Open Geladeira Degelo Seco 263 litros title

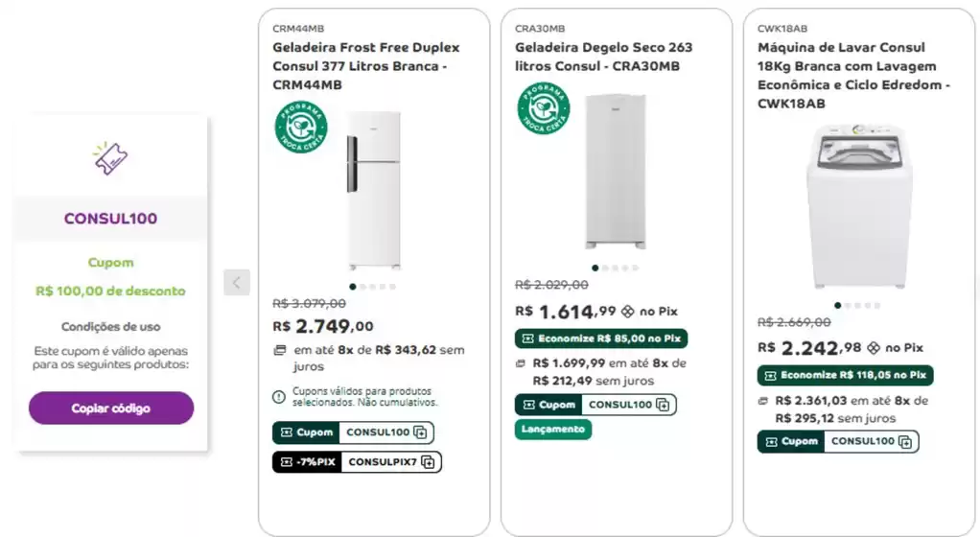[603, 57]
